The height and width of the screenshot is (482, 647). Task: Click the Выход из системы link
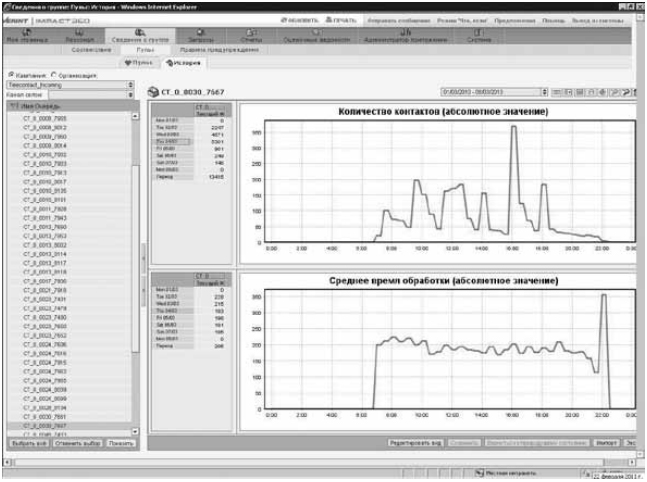click(597, 21)
